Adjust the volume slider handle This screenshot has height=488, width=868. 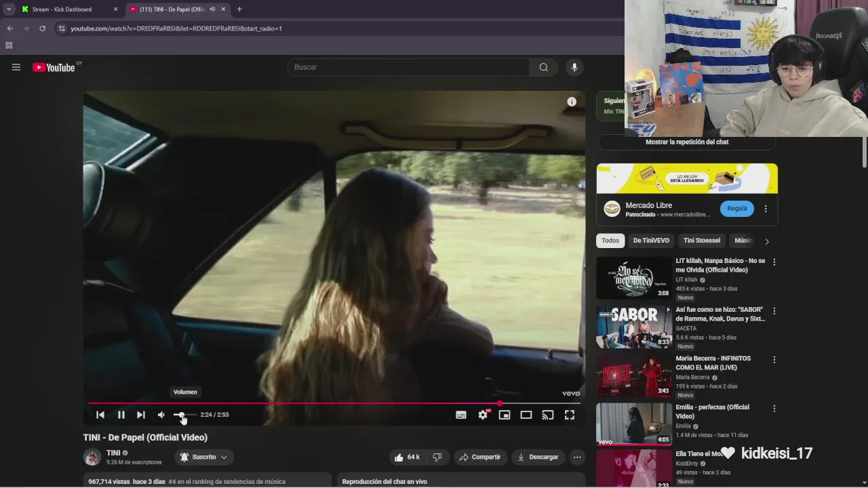[181, 415]
